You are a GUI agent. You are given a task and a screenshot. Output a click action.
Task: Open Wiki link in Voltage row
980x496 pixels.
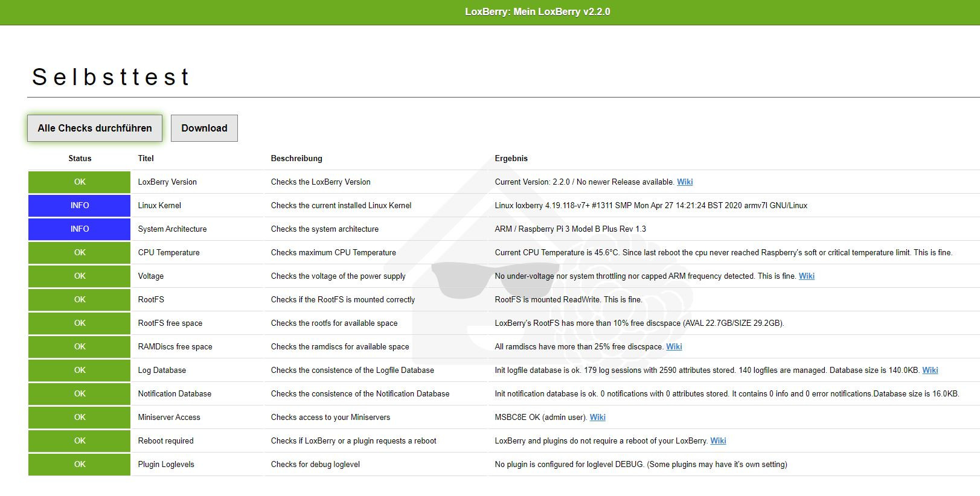point(807,276)
